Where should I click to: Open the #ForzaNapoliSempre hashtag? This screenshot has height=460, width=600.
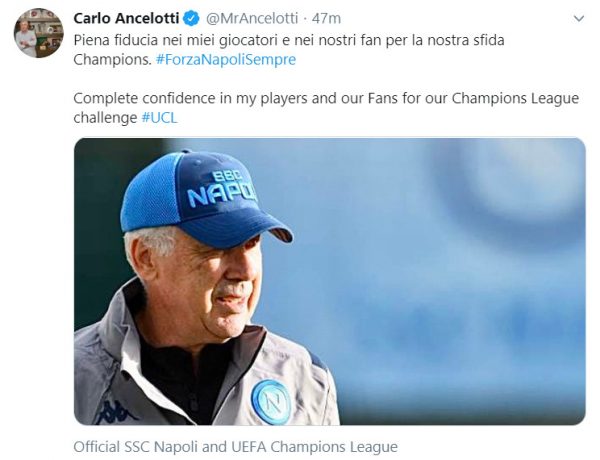(x=226, y=60)
